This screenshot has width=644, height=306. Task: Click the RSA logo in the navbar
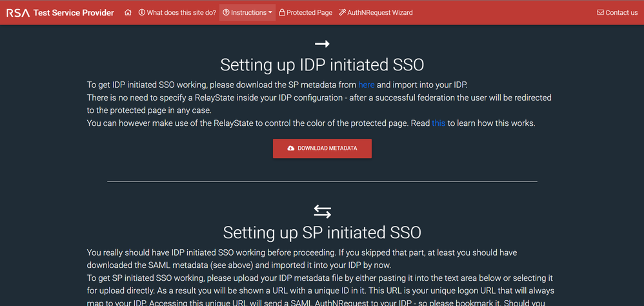(x=17, y=12)
